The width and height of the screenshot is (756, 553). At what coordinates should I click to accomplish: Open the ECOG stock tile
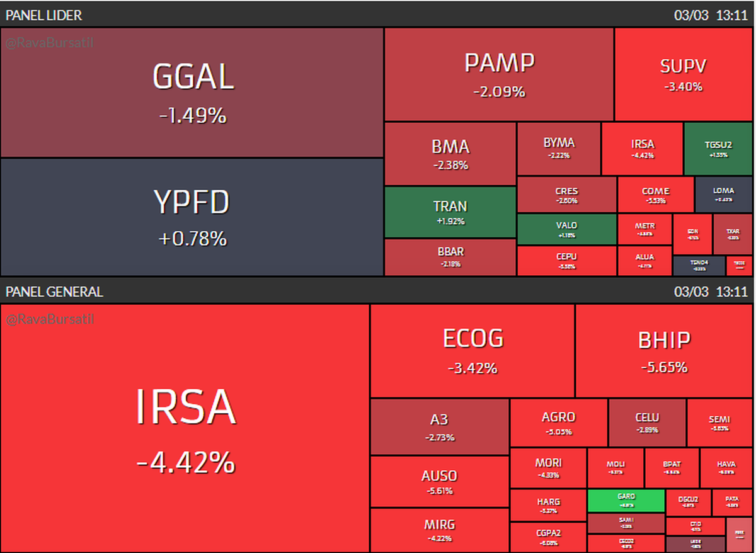pos(472,350)
